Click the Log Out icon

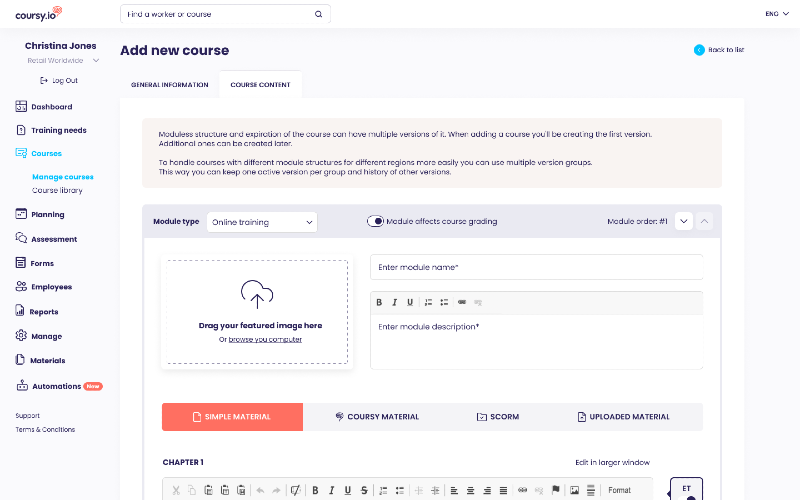coord(44,81)
